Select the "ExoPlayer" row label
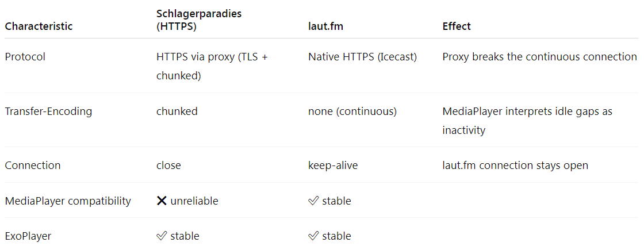The width and height of the screenshot is (644, 250). 28,236
